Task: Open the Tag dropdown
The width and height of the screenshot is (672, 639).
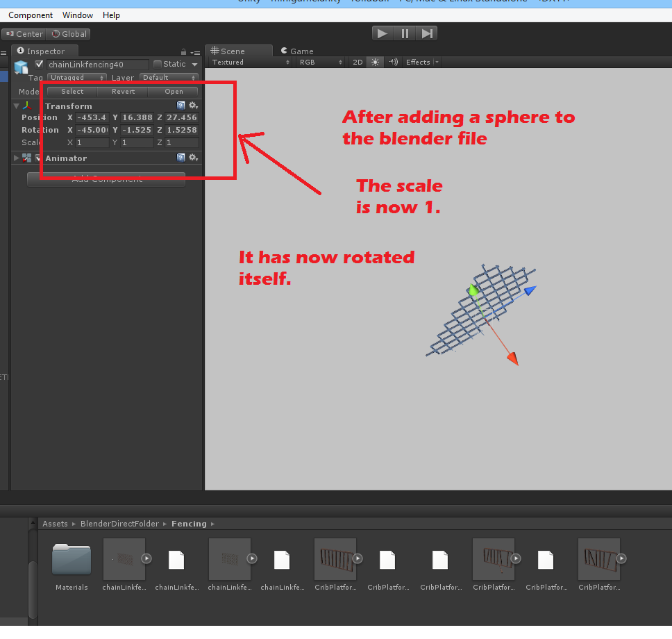Action: point(76,77)
